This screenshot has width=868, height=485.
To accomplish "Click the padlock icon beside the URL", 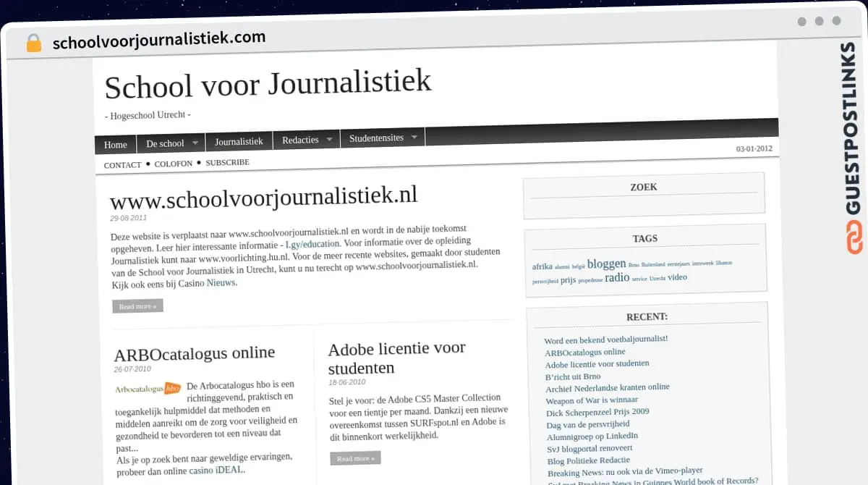I will point(34,43).
